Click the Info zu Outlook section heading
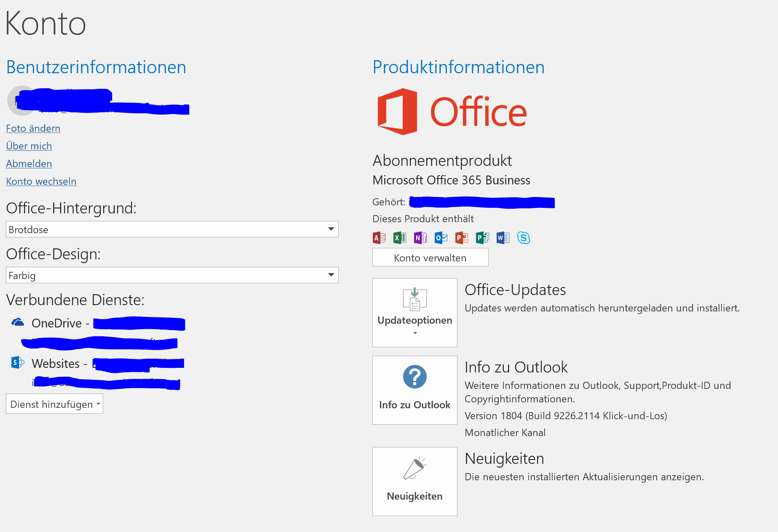The height and width of the screenshot is (532, 778). coord(516,367)
